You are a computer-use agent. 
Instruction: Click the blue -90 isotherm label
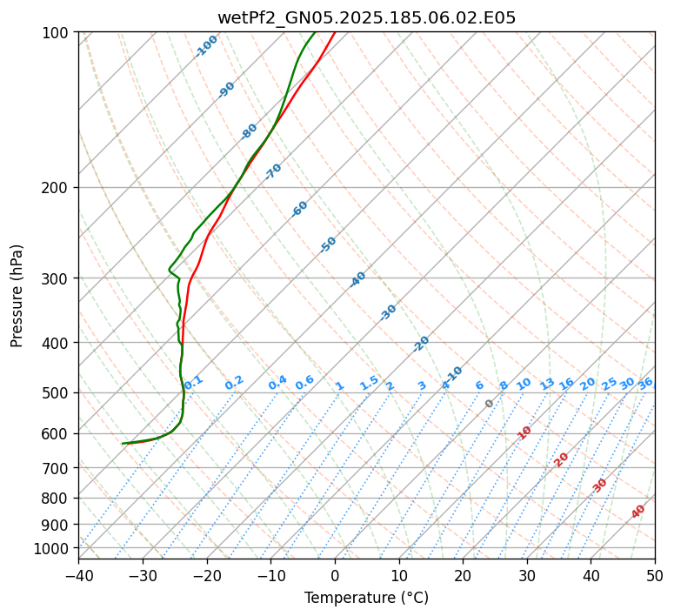(226, 89)
